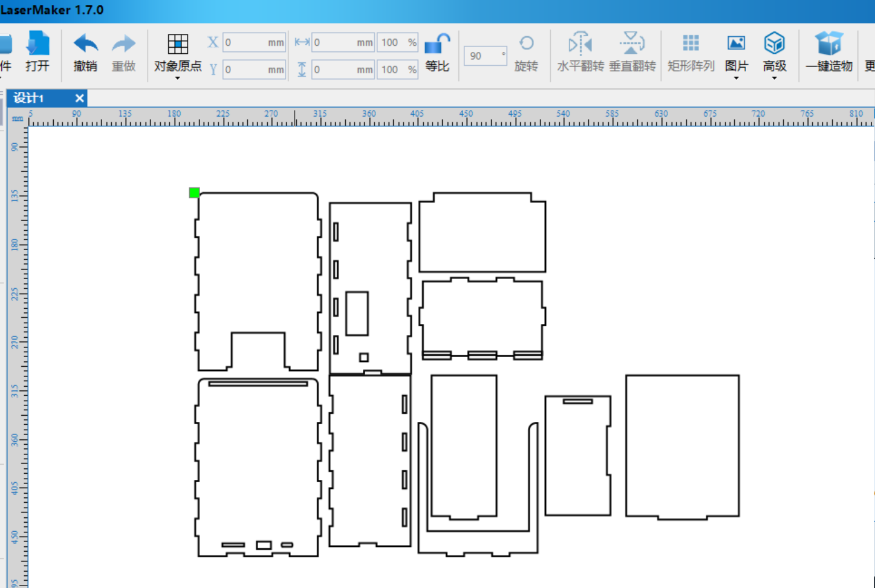Click the image (图片) tool icon

pyautogui.click(x=736, y=44)
